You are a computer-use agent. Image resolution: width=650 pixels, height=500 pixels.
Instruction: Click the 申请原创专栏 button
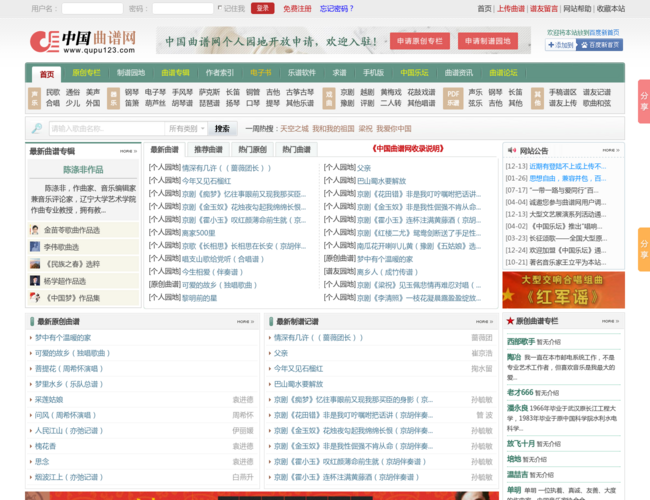pos(418,41)
